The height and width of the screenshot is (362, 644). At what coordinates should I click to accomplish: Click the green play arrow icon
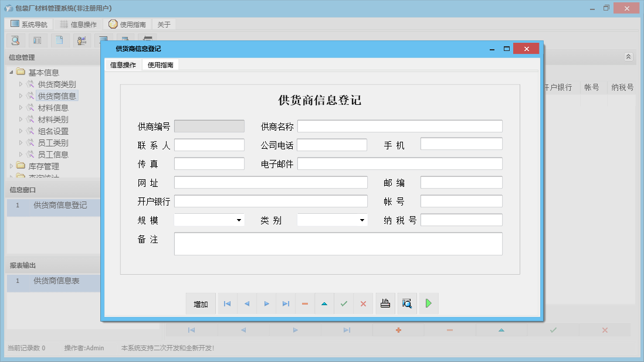coord(429,303)
